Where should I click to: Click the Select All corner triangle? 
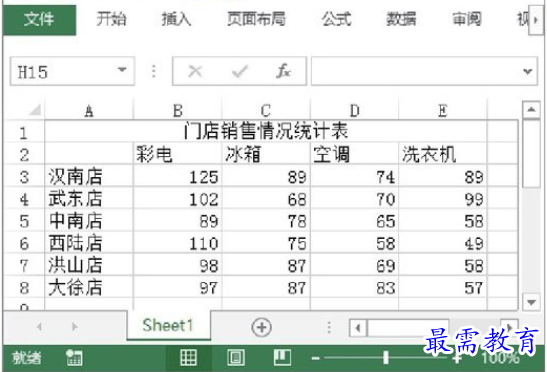35,110
